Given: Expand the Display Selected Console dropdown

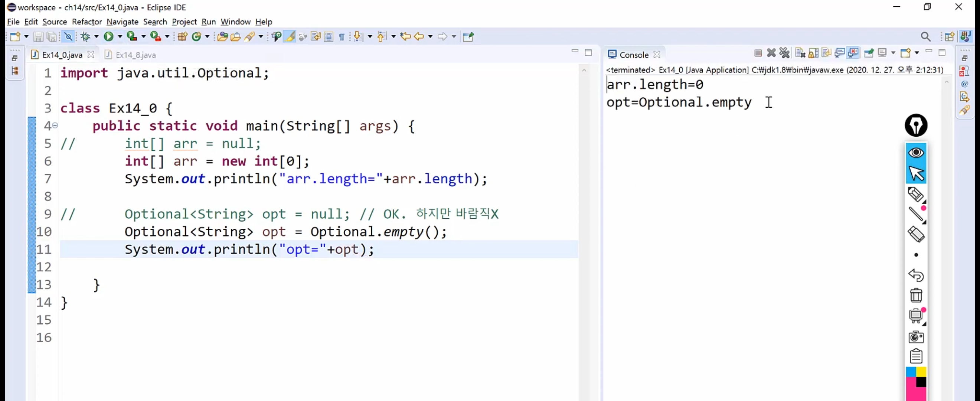Looking at the screenshot, I should [893, 53].
